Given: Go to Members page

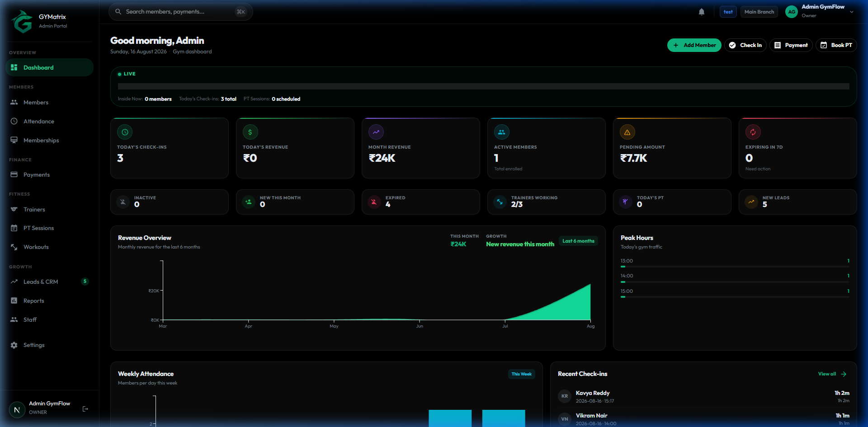Looking at the screenshot, I should coord(49,103).
